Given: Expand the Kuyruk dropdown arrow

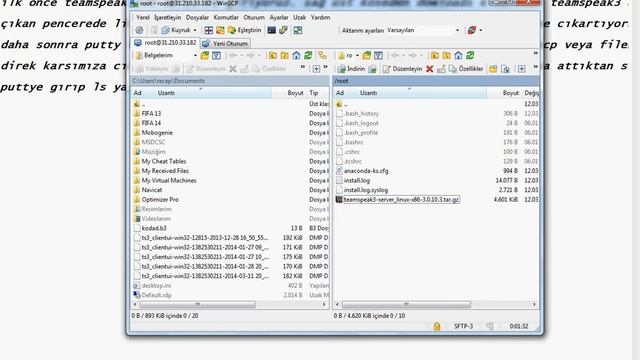Looking at the screenshot, I should click(x=195, y=30).
